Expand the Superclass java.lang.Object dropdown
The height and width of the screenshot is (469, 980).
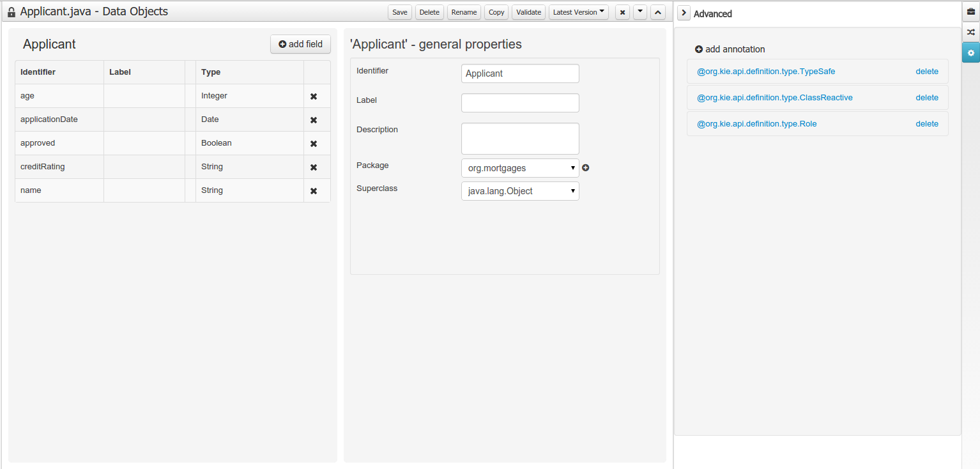(x=519, y=191)
